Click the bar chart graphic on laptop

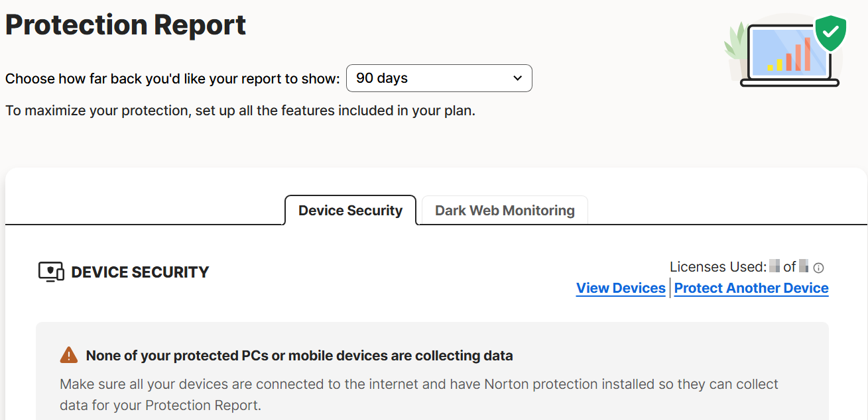point(789,55)
